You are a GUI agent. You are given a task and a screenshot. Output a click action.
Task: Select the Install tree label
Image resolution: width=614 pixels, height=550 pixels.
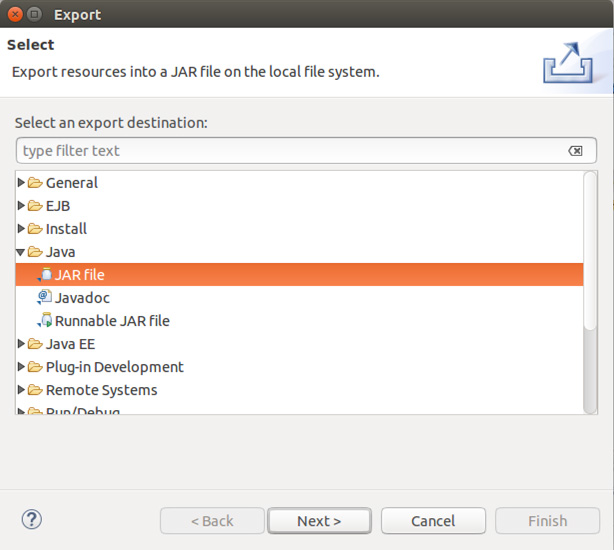pyautogui.click(x=66, y=229)
